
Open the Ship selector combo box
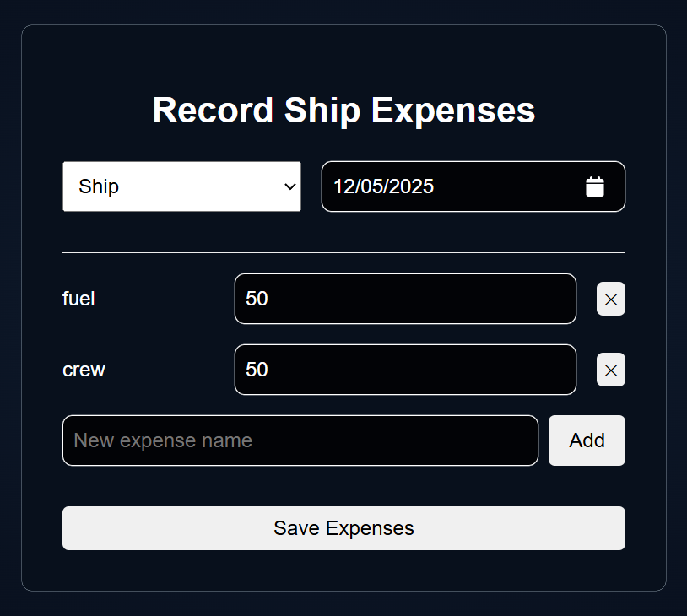tap(181, 186)
